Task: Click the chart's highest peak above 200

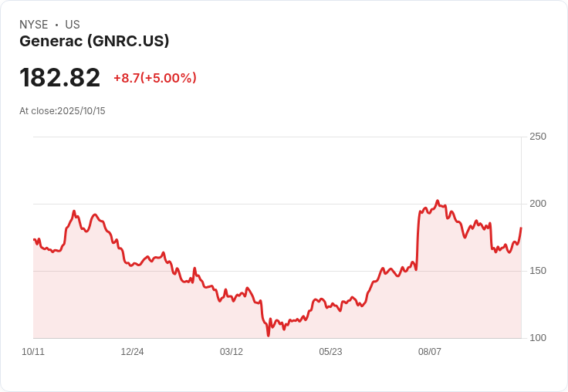Action: click(x=438, y=201)
